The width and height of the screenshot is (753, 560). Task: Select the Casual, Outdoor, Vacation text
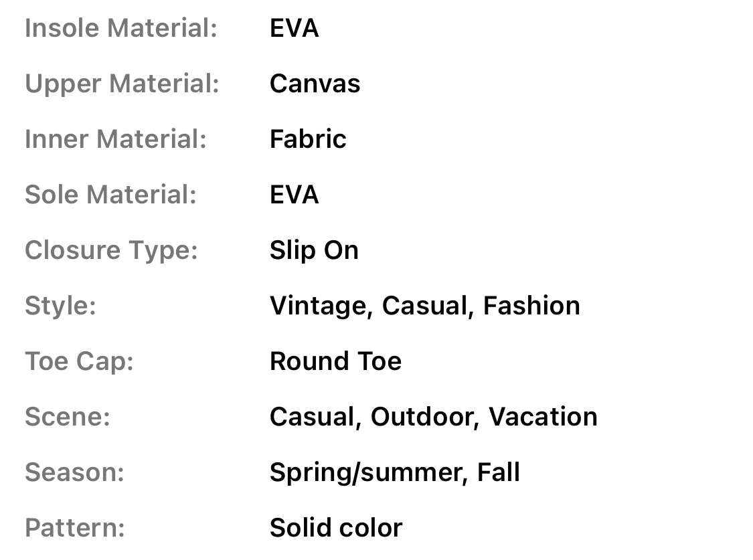(433, 417)
